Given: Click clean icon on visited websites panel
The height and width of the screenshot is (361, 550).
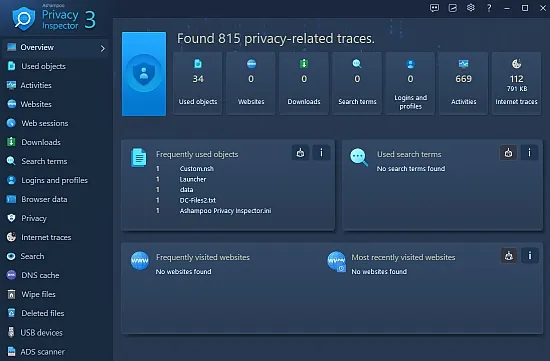Looking at the screenshot, I should [509, 256].
